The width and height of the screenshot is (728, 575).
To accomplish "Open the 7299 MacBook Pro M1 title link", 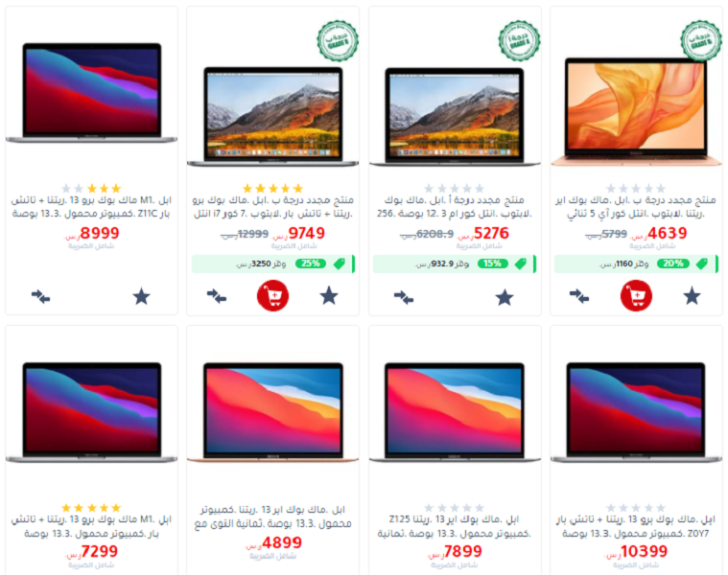I will [91, 526].
